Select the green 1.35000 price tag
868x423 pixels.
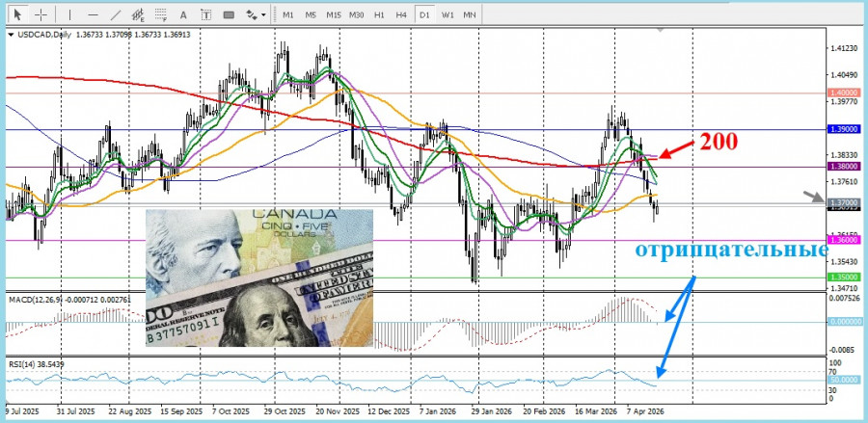(844, 278)
